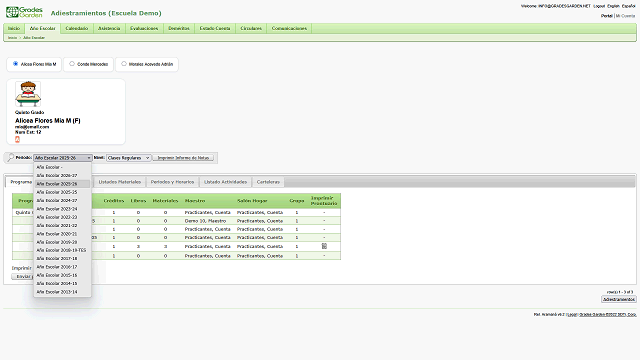The width and height of the screenshot is (640, 360).
Task: Click Imprimir Informe de Notas button
Action: point(183,158)
